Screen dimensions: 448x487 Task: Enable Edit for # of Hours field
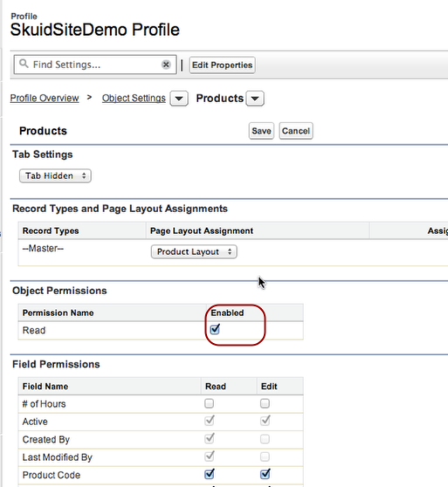coord(265,403)
